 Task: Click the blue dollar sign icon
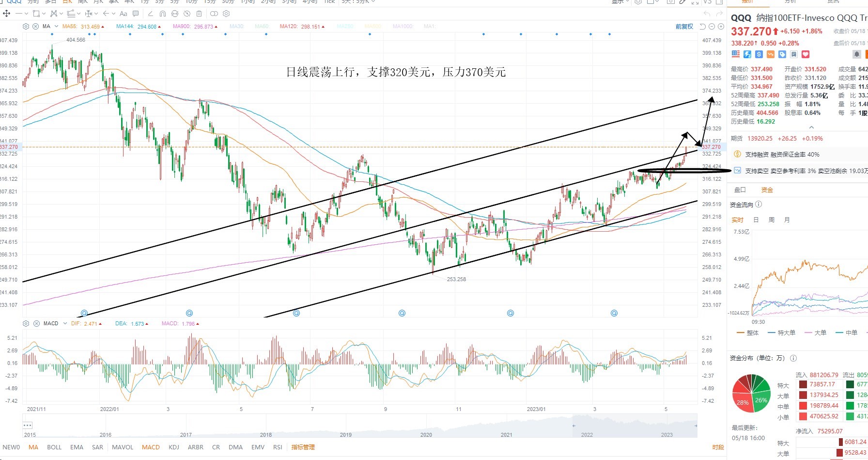pos(759,54)
